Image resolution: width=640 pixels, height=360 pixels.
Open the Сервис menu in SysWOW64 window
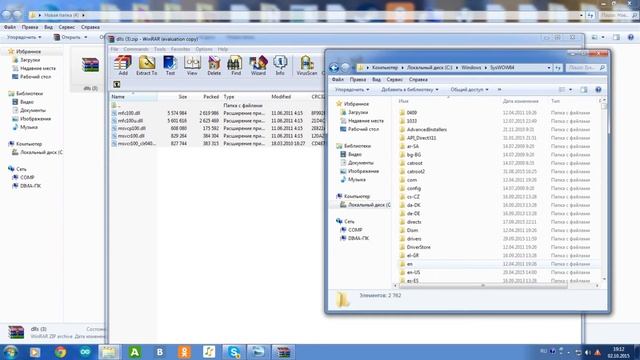coord(395,80)
